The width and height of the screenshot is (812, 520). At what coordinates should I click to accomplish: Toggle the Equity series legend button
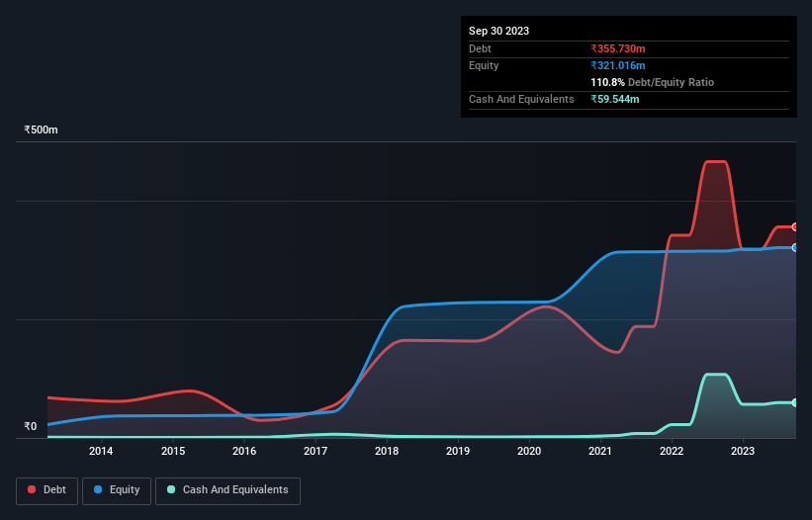[x=117, y=490]
